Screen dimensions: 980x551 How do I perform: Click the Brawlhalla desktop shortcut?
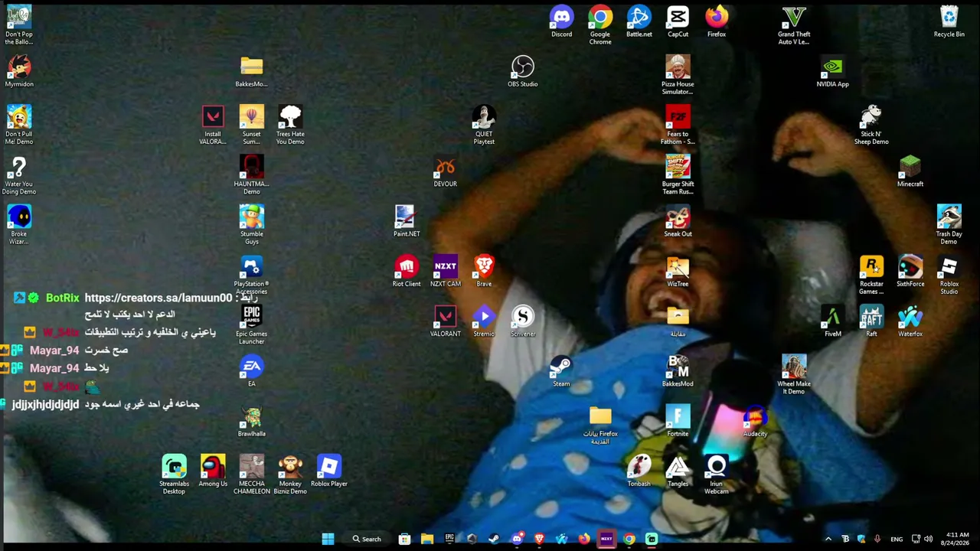[x=251, y=421]
